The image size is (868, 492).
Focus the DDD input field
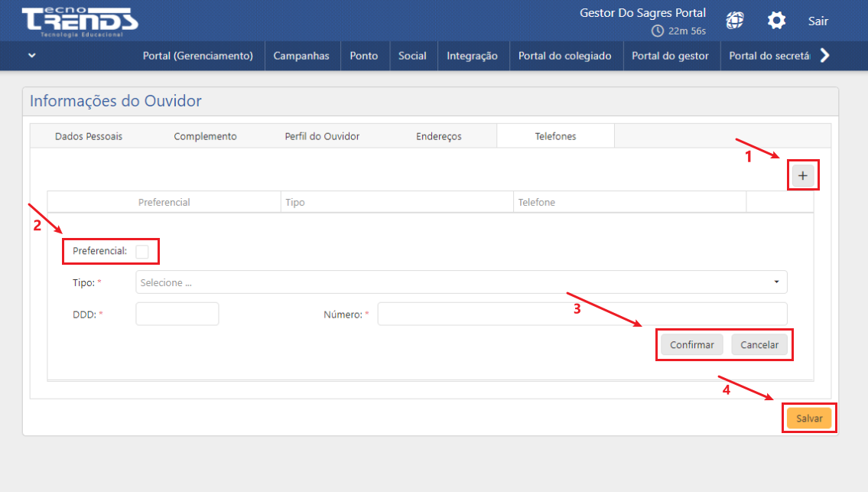click(177, 314)
